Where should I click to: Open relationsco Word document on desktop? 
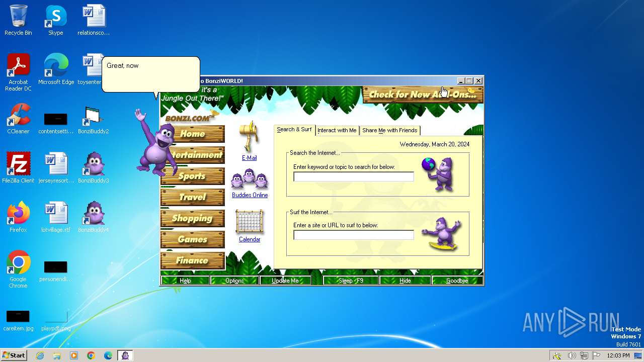[x=94, y=21]
